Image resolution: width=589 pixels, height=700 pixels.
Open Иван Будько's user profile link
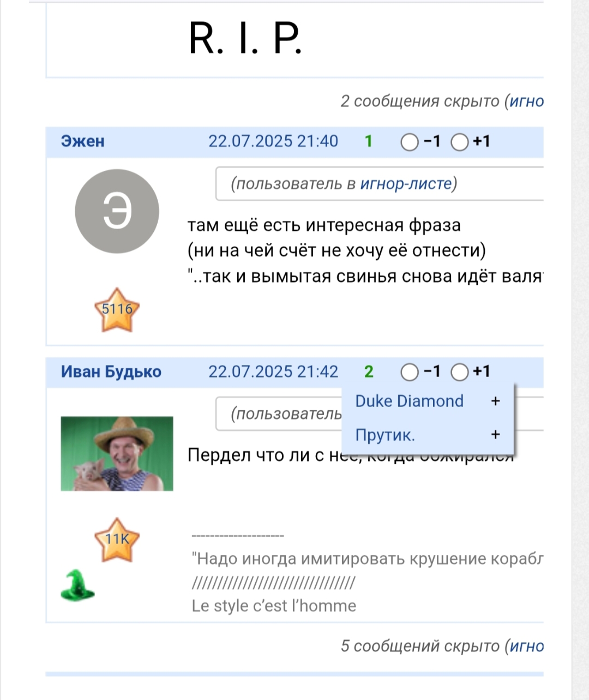pos(111,372)
